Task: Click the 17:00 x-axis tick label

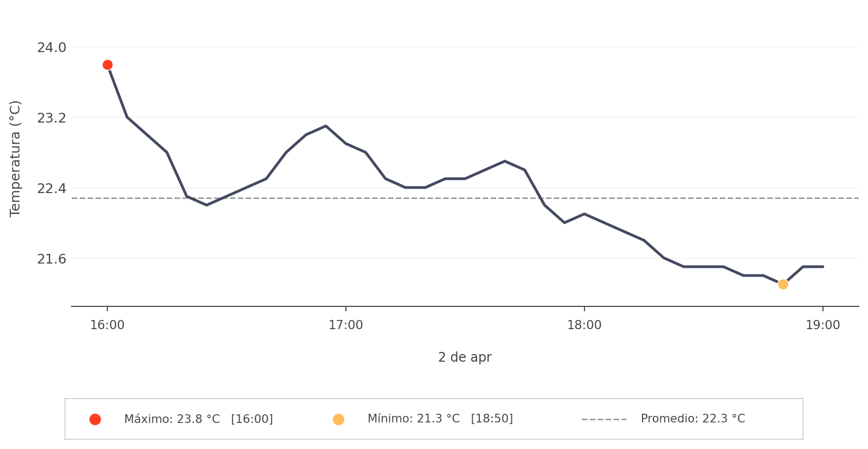Action: pos(346,325)
